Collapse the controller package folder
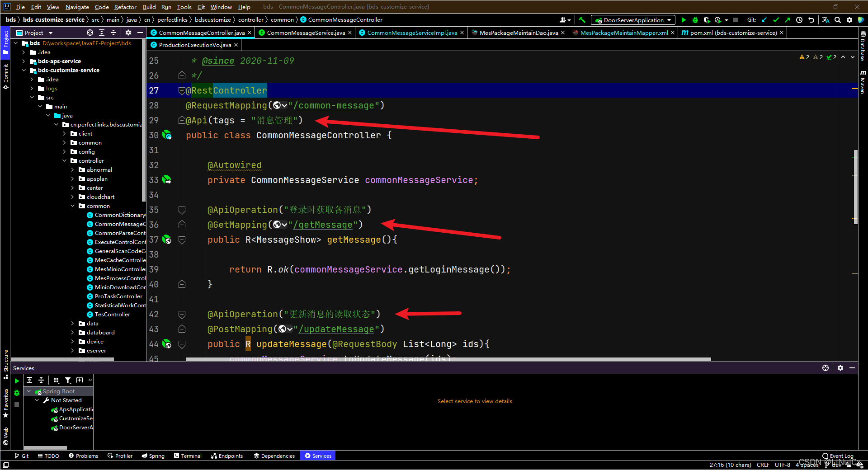 pos(65,161)
